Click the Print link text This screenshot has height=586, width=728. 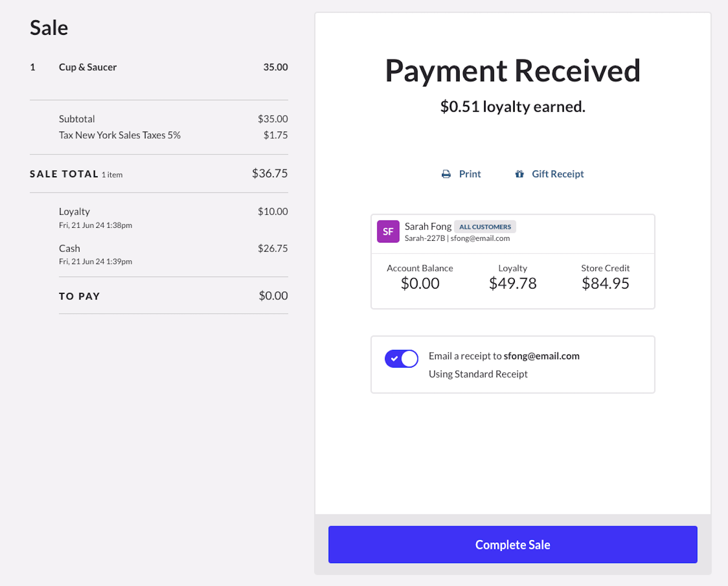coord(470,174)
